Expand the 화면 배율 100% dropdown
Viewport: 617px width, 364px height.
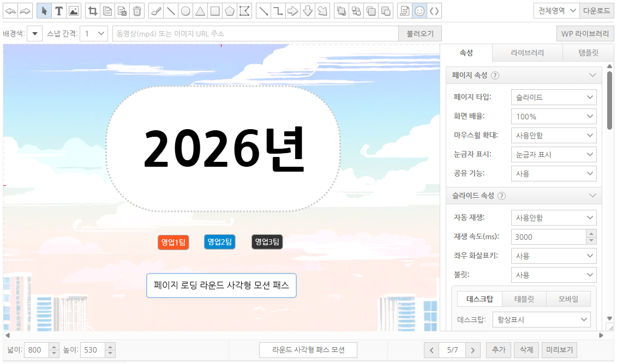tap(553, 116)
